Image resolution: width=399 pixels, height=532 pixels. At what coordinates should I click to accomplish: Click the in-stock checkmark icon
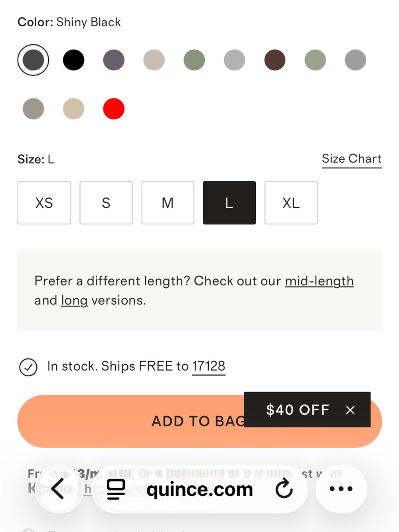[28, 367]
